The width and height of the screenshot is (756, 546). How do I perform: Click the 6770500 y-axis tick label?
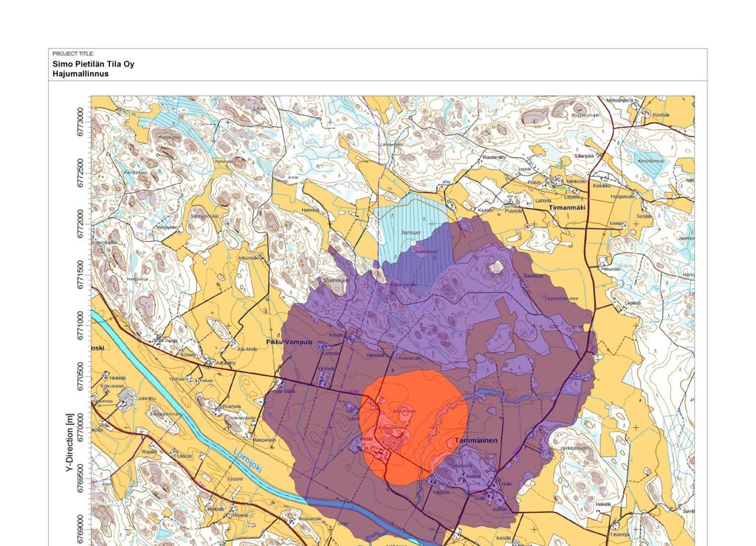coord(80,376)
